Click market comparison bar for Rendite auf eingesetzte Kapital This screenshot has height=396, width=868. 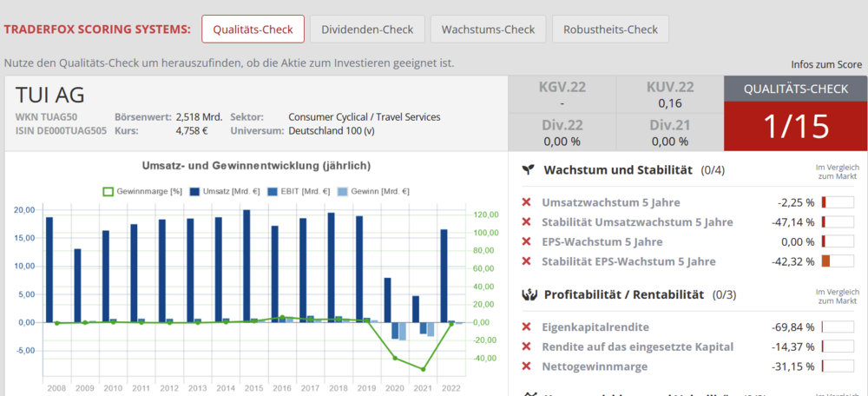click(838, 346)
